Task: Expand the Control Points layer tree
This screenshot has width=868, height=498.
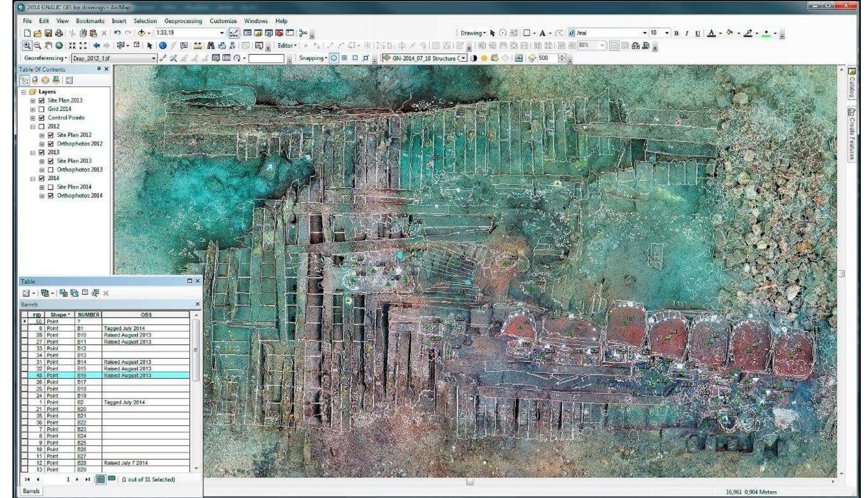Action: point(33,117)
